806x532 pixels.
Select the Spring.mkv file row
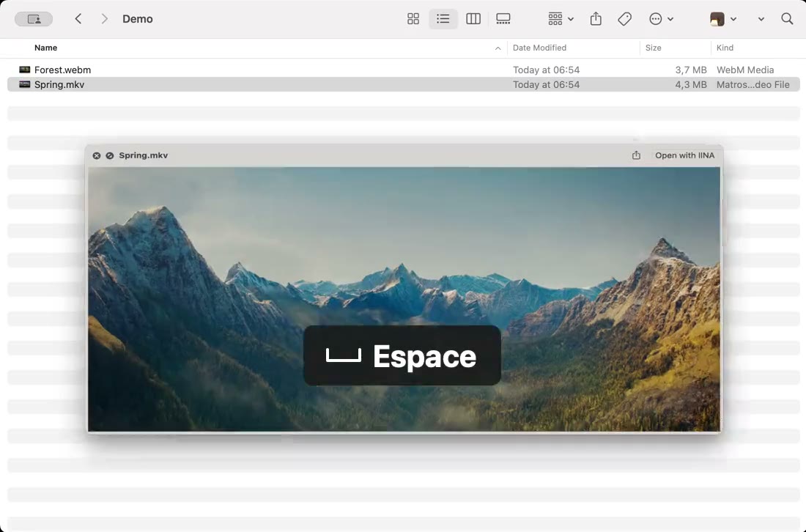[x=404, y=85]
